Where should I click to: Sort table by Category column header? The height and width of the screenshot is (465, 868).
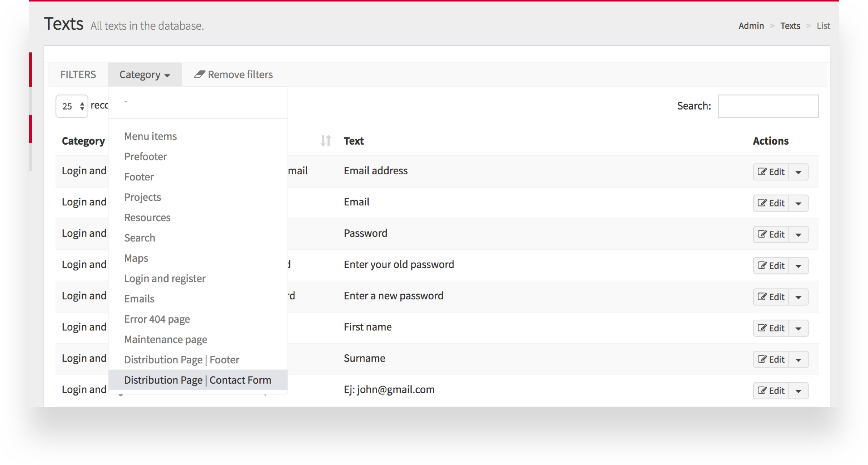pos(83,141)
